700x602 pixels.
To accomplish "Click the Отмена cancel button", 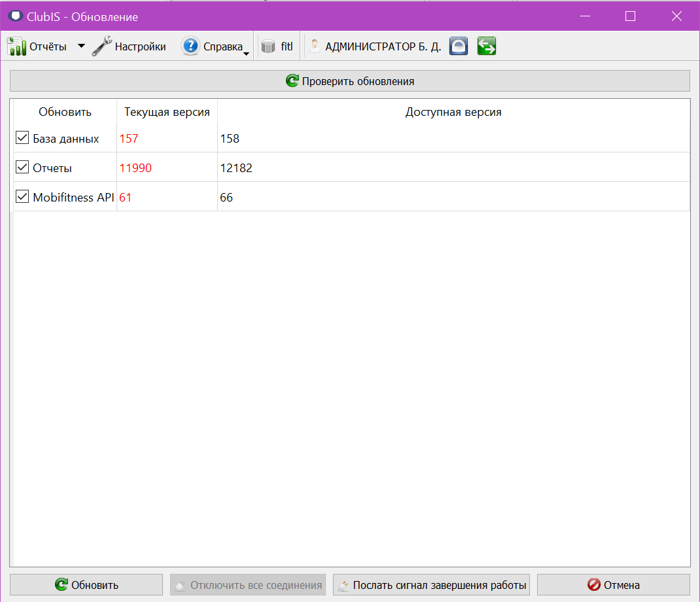I will (614, 584).
